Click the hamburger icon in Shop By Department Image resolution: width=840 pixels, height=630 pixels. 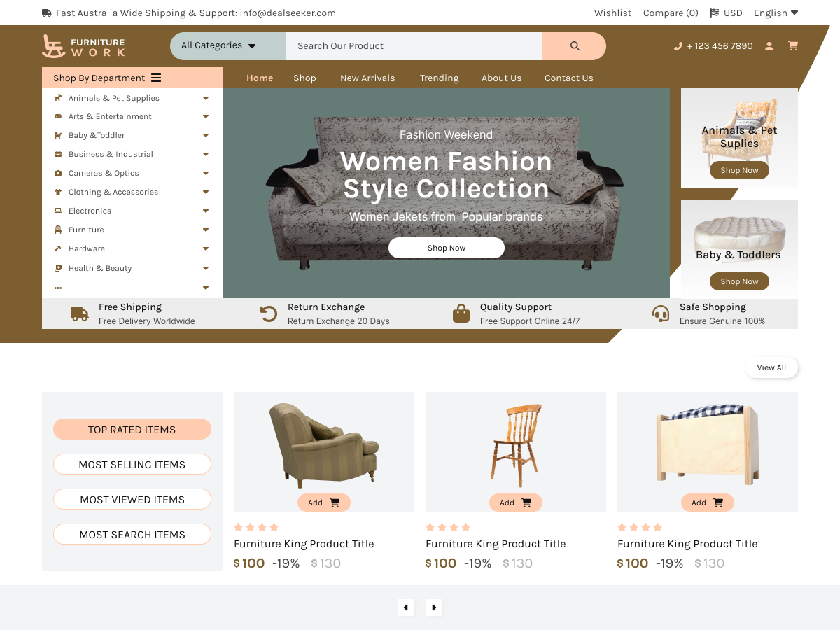click(155, 78)
